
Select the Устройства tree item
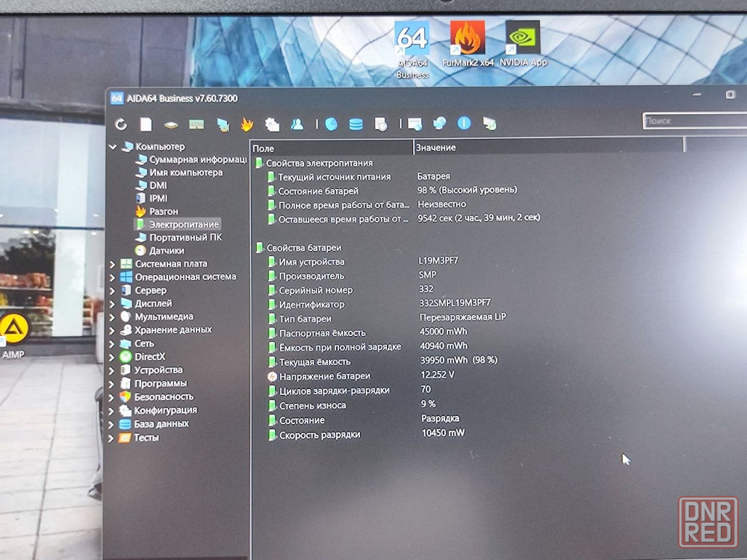click(x=152, y=370)
